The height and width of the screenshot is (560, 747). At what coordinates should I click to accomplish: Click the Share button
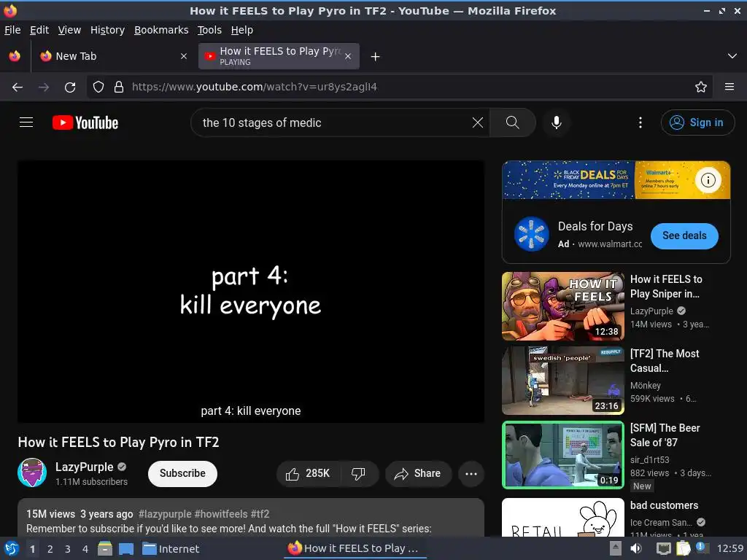pos(418,473)
